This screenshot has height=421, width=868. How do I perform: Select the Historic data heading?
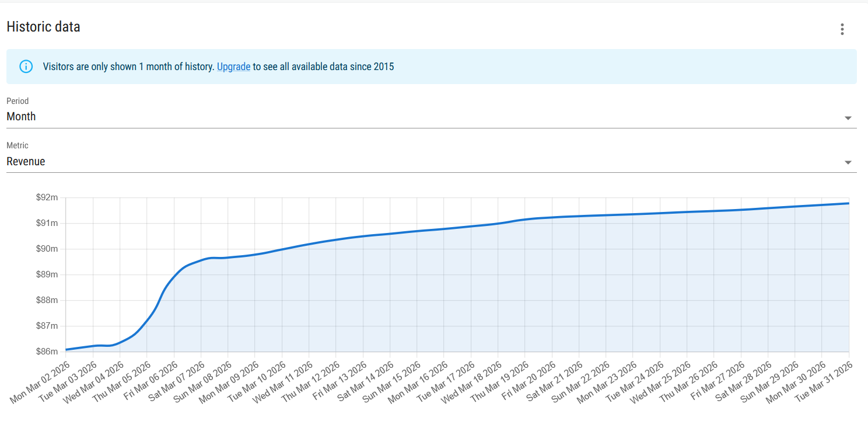tap(43, 27)
